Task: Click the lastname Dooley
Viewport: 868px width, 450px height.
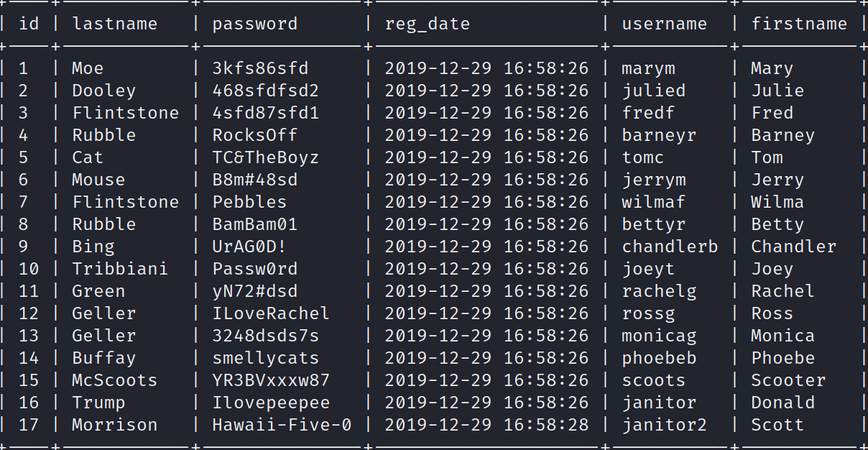Action: click(103, 91)
